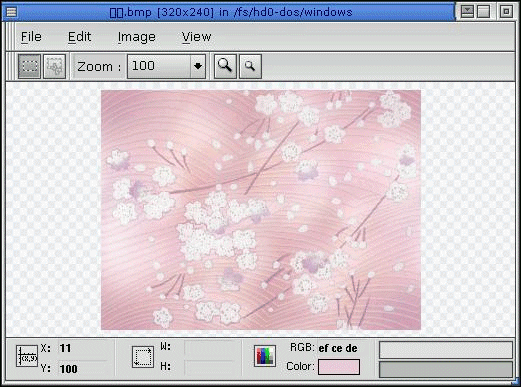Select the rectangular selection tool
Screen dimensions: 521x387
[29, 66]
